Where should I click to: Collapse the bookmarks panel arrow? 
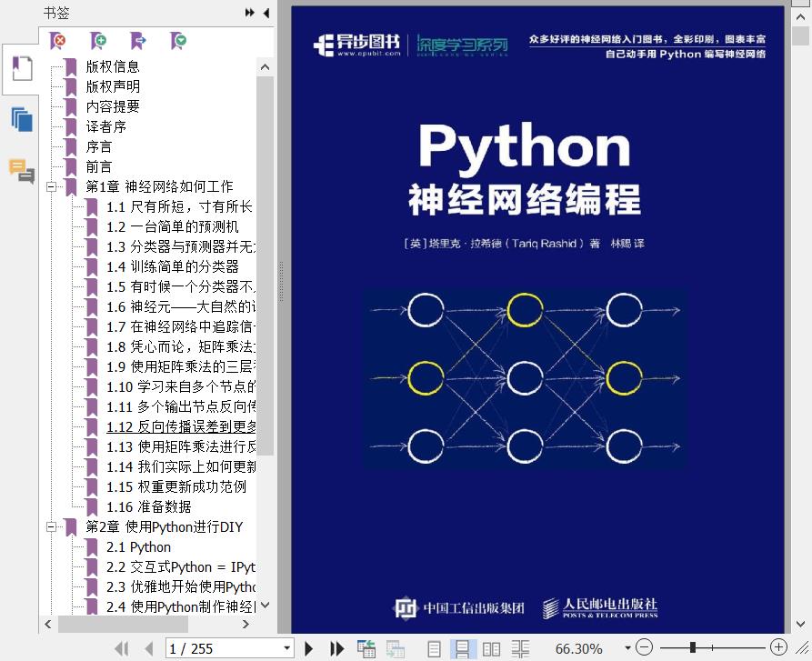(x=266, y=13)
